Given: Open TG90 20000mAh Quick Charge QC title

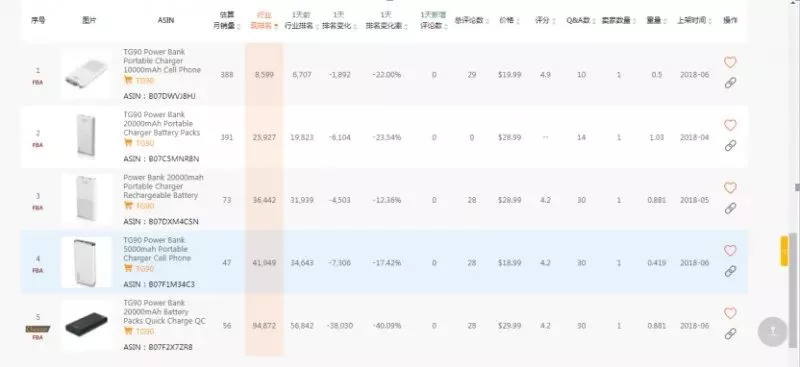Looking at the screenshot, I should (x=164, y=312).
